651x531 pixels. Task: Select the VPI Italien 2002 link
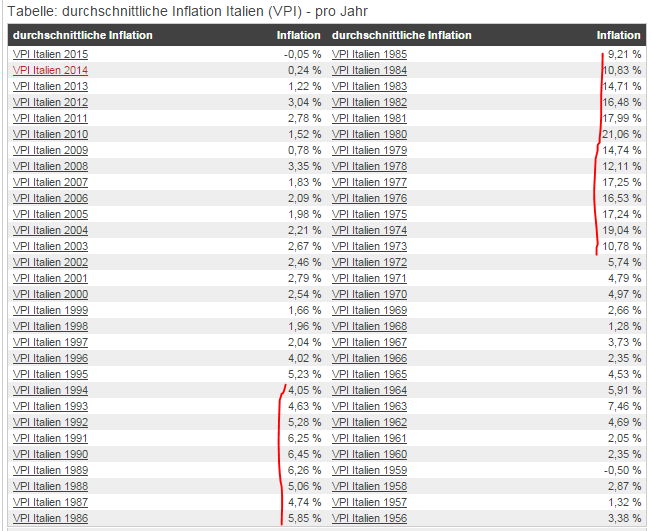[50, 262]
